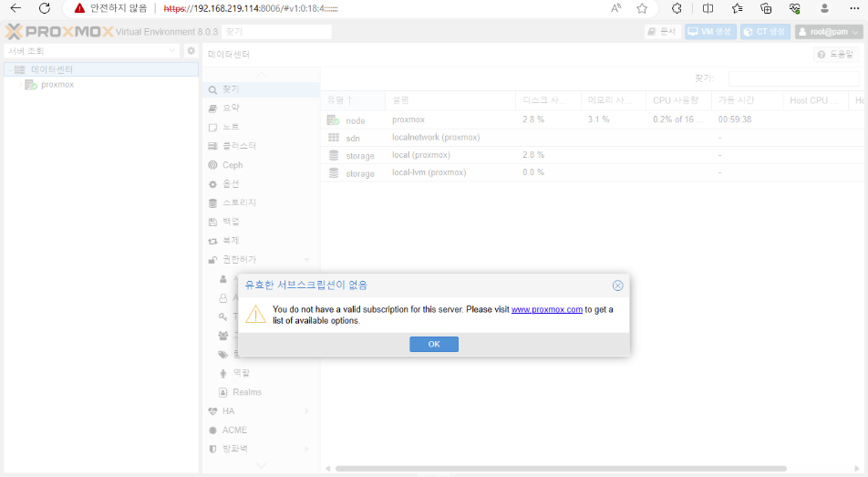Collapse the Permissions submenu arrow

pyautogui.click(x=306, y=259)
